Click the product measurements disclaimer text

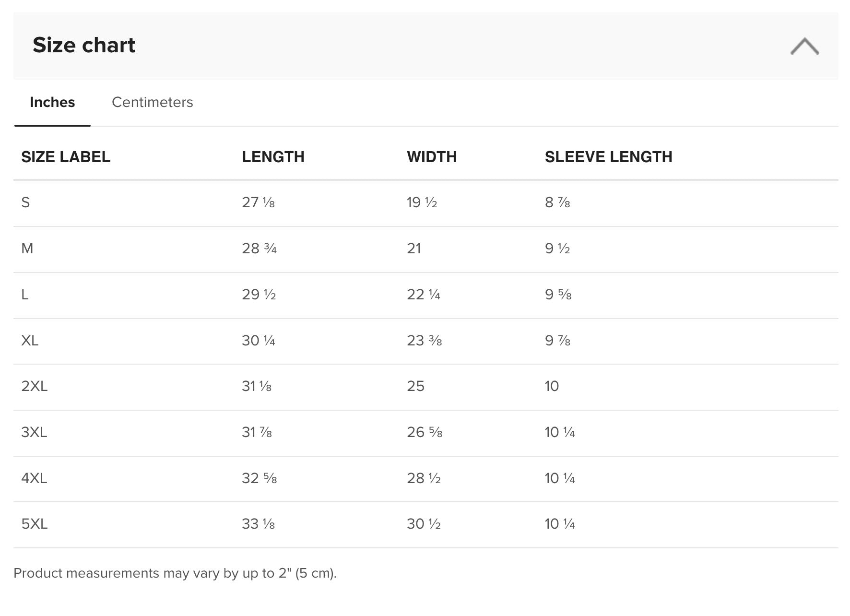point(175,573)
